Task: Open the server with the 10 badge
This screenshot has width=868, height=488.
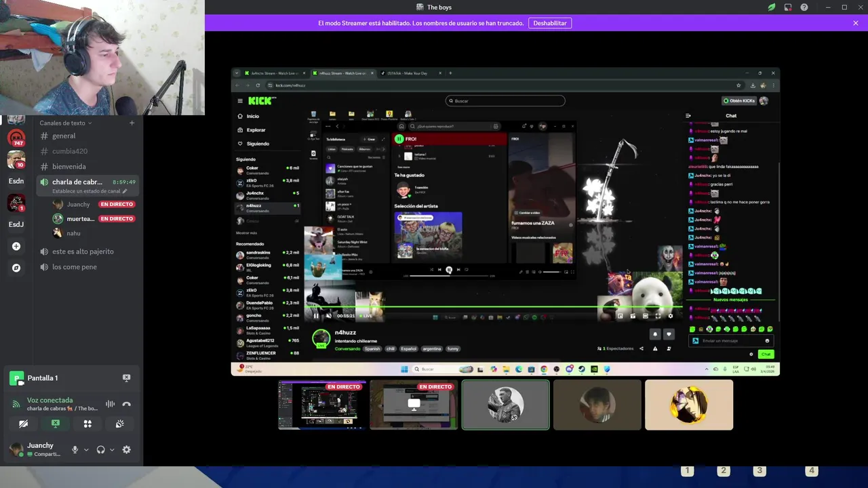Action: tap(16, 160)
